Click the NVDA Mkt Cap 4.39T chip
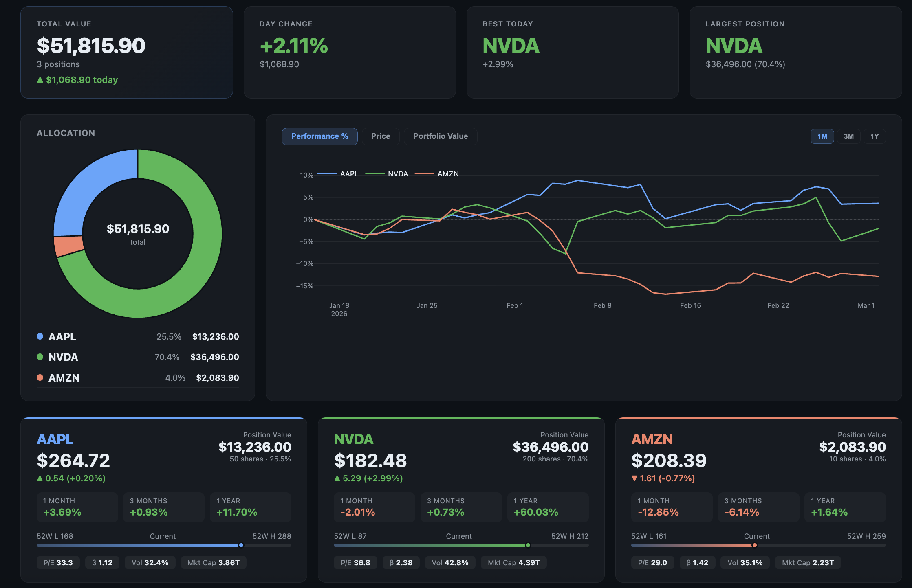The image size is (912, 588). pos(514,563)
